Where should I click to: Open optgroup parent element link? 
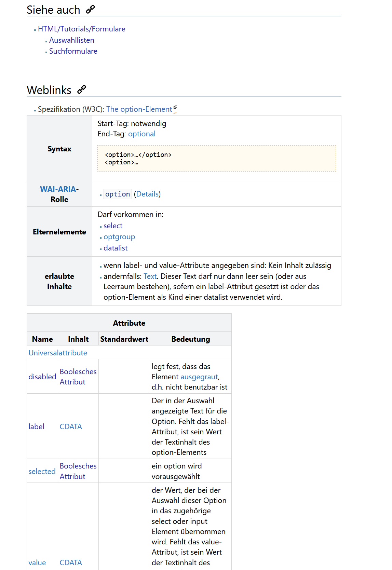pyautogui.click(x=119, y=237)
